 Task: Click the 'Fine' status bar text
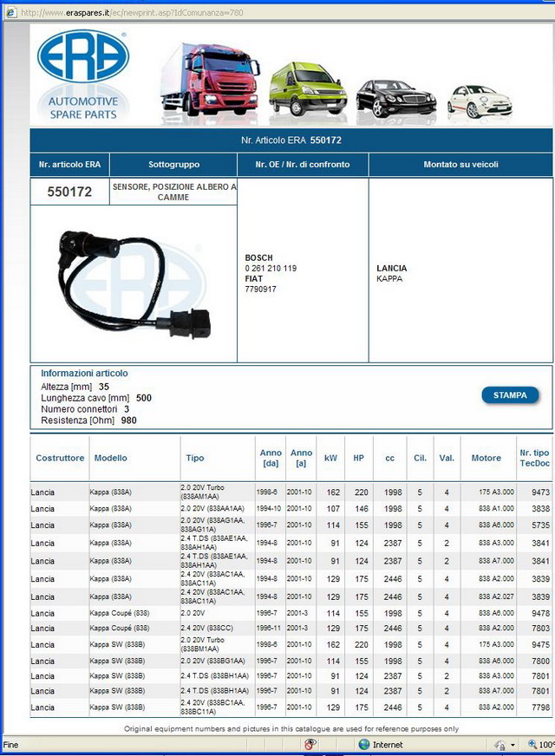click(x=11, y=745)
